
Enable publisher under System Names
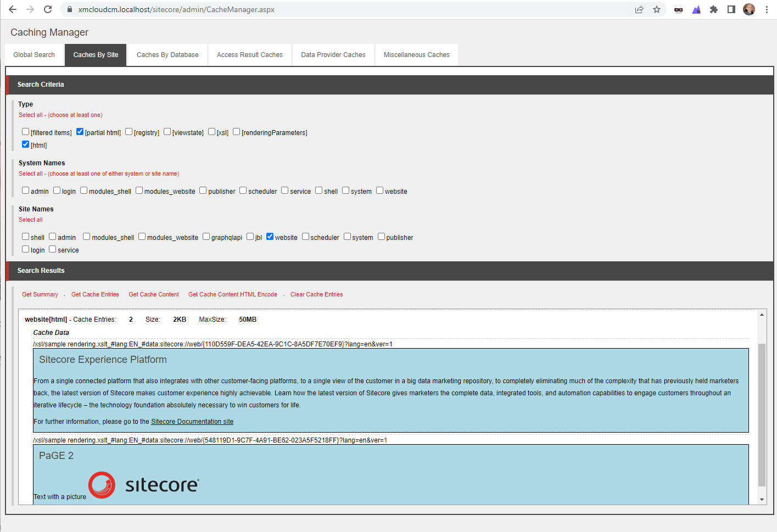(203, 191)
